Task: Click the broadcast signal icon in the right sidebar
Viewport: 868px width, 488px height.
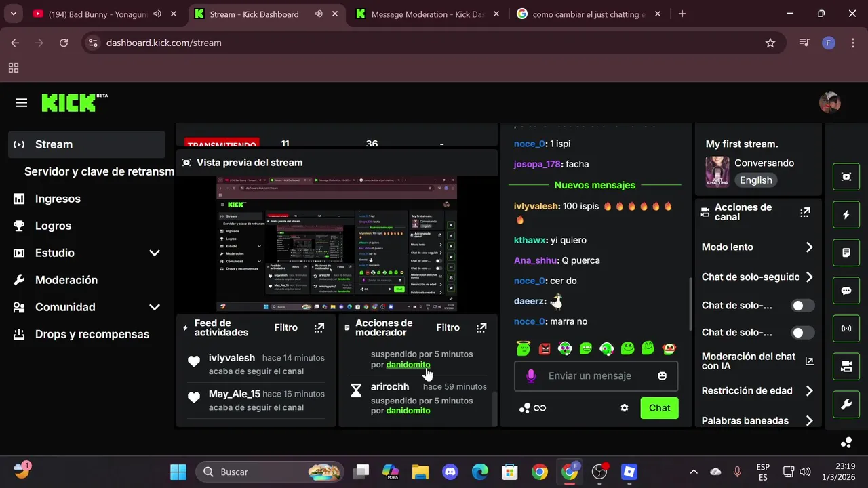Action: coord(846,329)
